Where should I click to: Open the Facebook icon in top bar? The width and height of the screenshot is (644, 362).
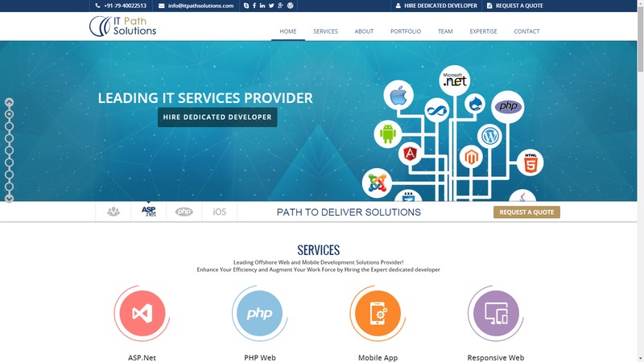click(254, 6)
